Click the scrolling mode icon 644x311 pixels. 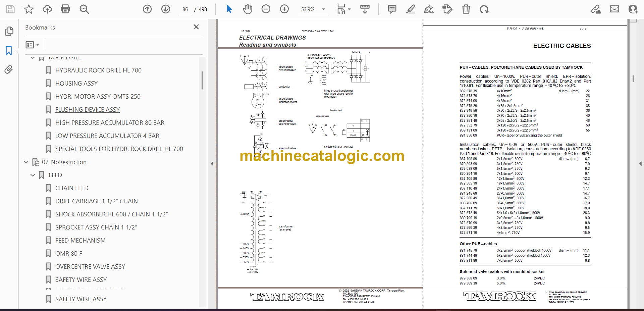(365, 9)
